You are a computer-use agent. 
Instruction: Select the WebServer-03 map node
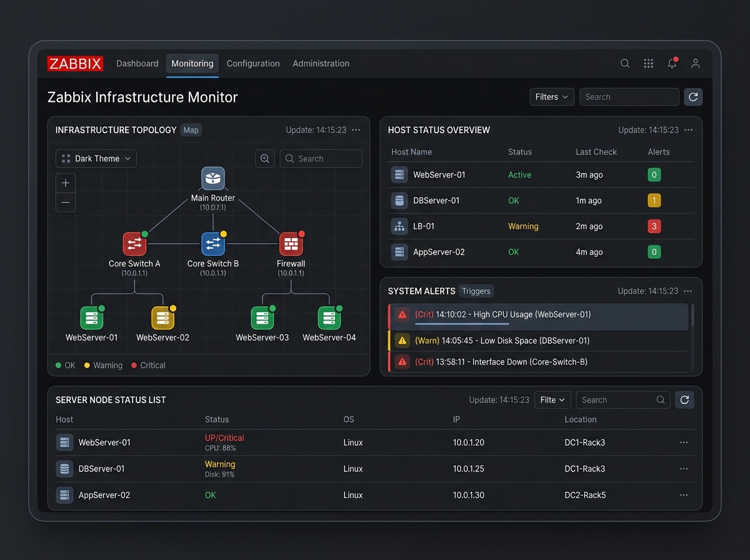(262, 318)
